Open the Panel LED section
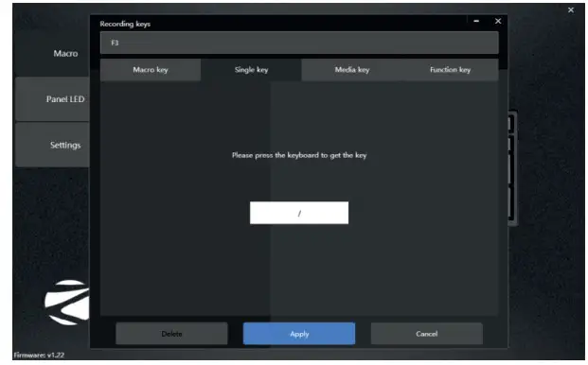The height and width of the screenshot is (365, 588). click(53, 99)
